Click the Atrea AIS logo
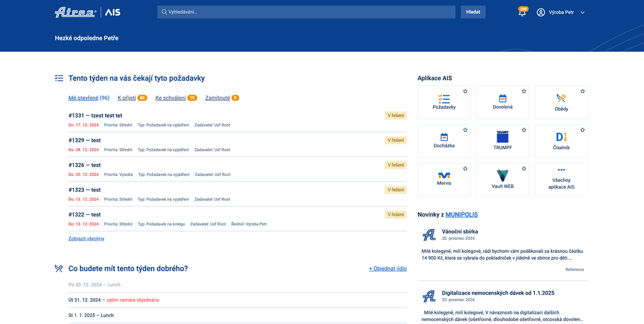 click(88, 13)
